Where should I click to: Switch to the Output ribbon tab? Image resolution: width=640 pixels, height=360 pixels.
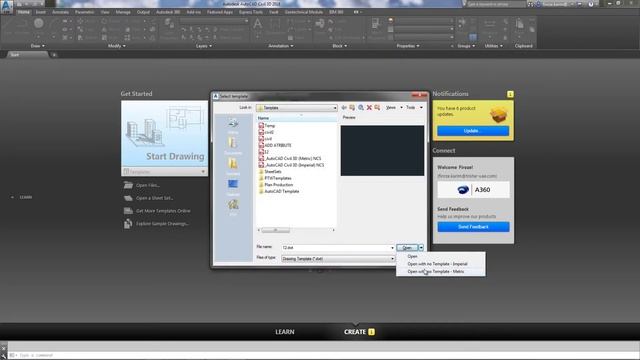pyautogui.click(x=143, y=12)
